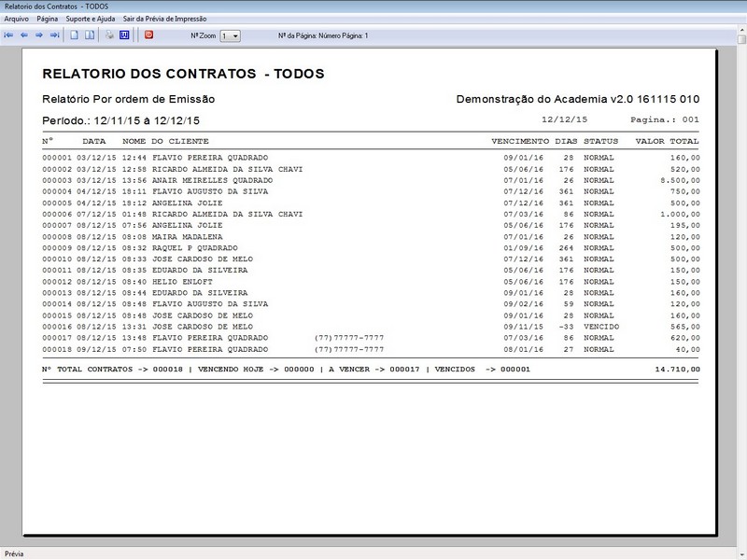Click the red exit preview icon
Image resolution: width=747 pixels, height=560 pixels.
pyautogui.click(x=149, y=35)
